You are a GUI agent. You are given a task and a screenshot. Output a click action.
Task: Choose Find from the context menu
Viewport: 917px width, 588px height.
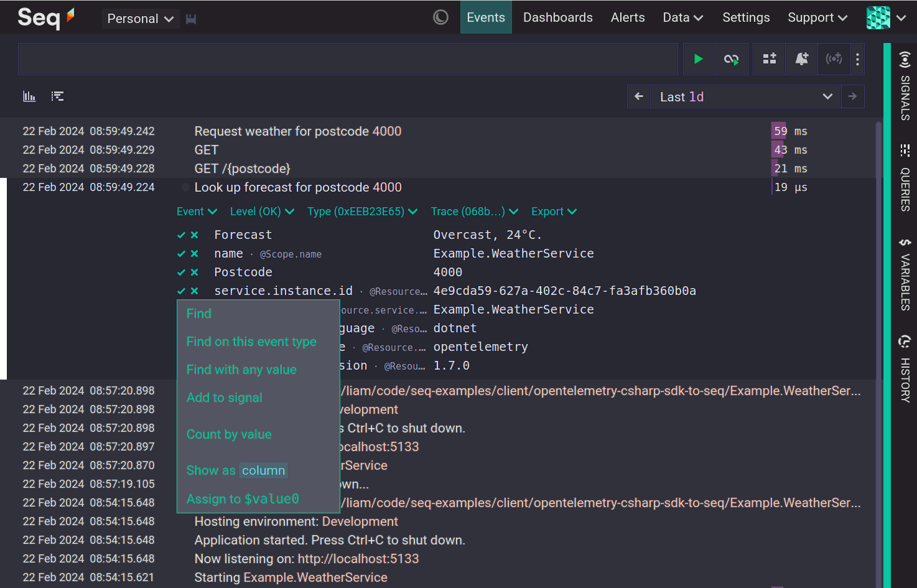[199, 314]
